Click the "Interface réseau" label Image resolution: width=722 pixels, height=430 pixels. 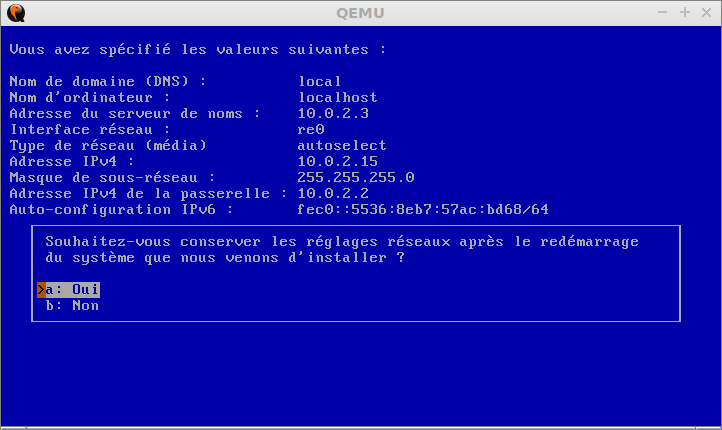(90, 130)
